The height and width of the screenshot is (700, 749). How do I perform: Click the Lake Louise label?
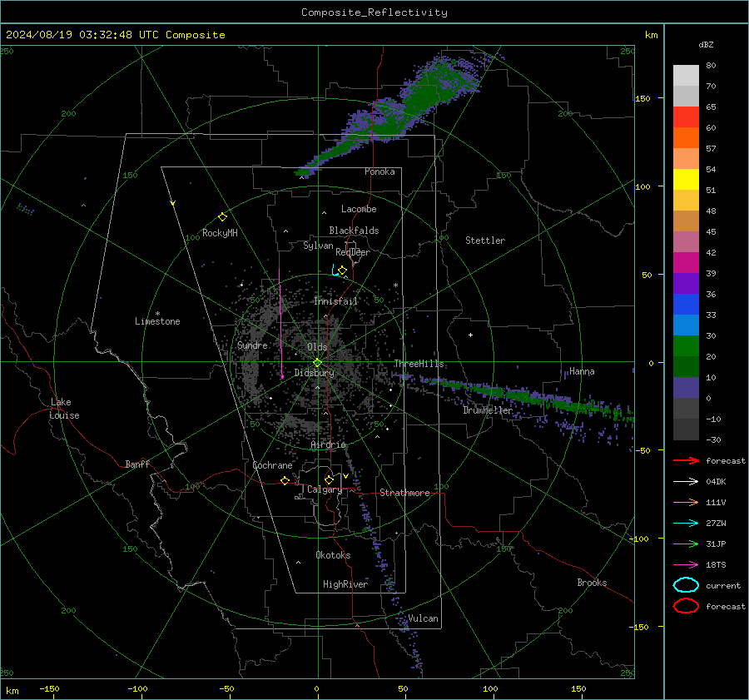pyautogui.click(x=64, y=409)
